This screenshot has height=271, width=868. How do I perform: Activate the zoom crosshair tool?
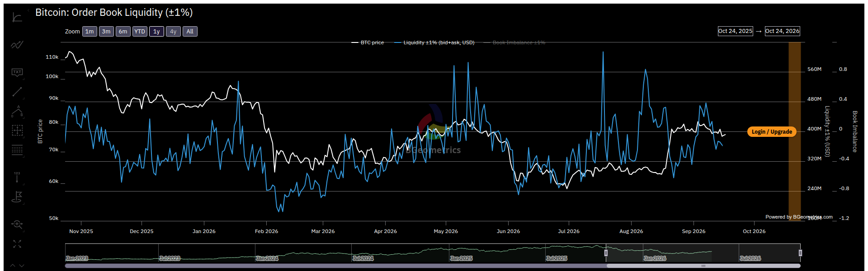(17, 224)
